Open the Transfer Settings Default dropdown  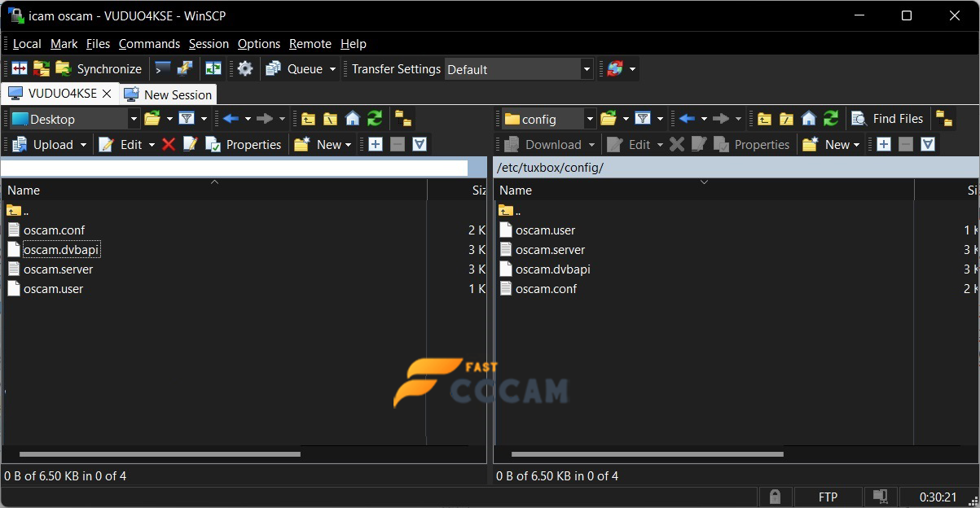tap(587, 69)
